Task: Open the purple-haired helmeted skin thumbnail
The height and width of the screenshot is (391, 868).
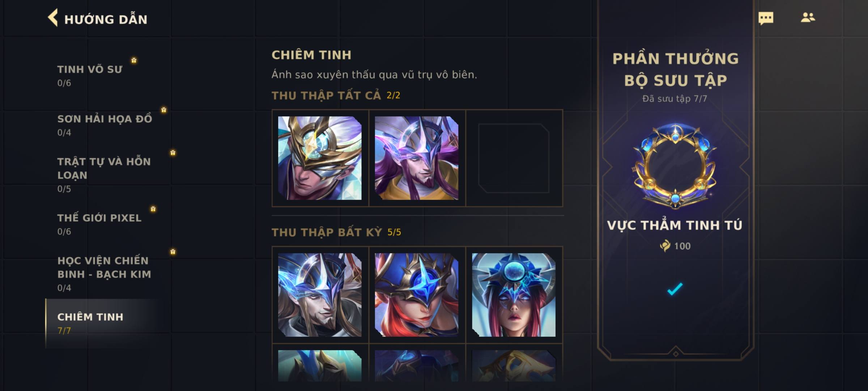Action: point(417,158)
